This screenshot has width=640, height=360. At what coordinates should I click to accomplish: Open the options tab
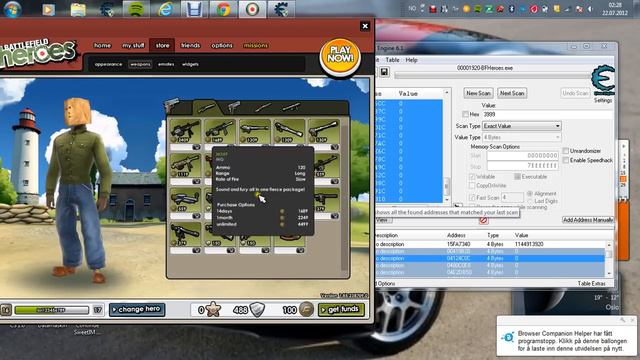(x=222, y=45)
